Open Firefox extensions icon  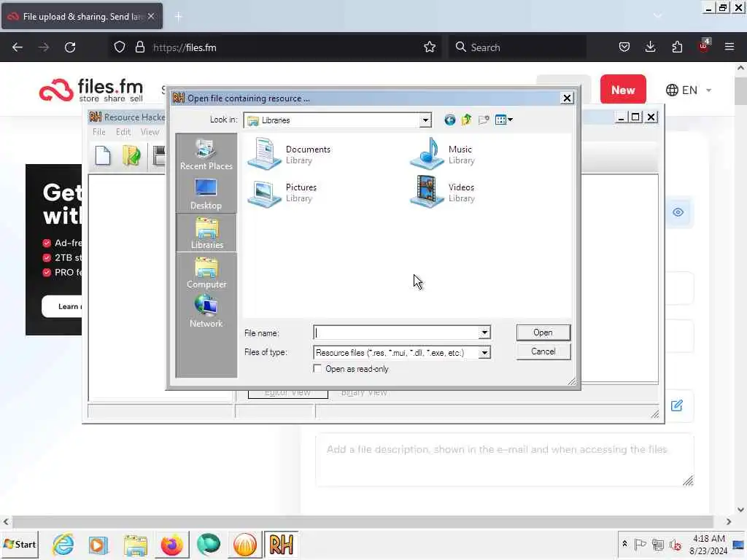click(x=677, y=47)
